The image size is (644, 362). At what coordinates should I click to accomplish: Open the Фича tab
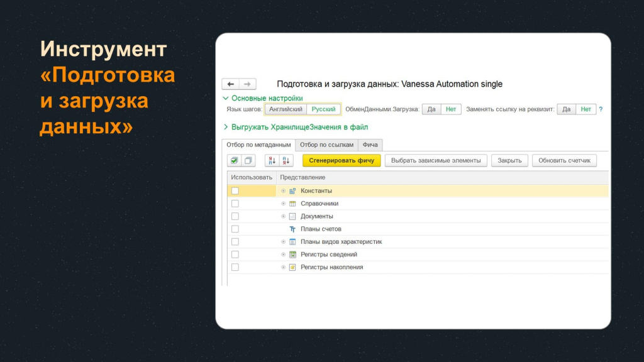pos(370,145)
